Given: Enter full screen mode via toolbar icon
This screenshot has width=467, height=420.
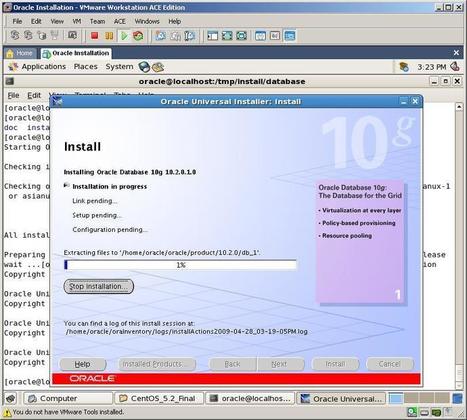Looking at the screenshot, I should pos(227,35).
